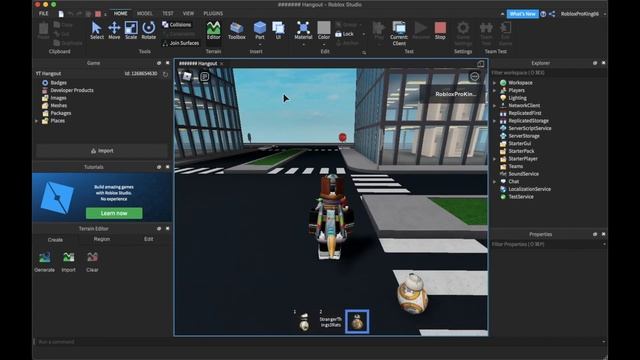Expand the Places folder in Game panel
Image resolution: width=640 pixels, height=360 pixels.
[37, 121]
